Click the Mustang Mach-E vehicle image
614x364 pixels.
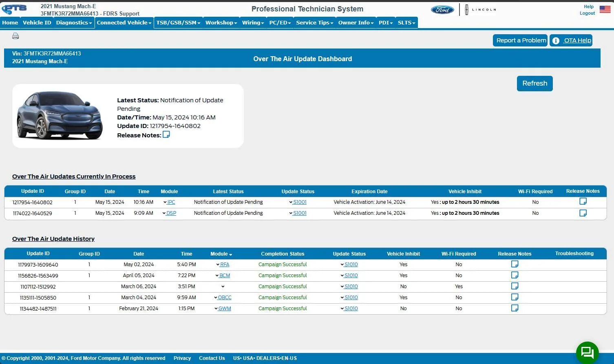60,115
